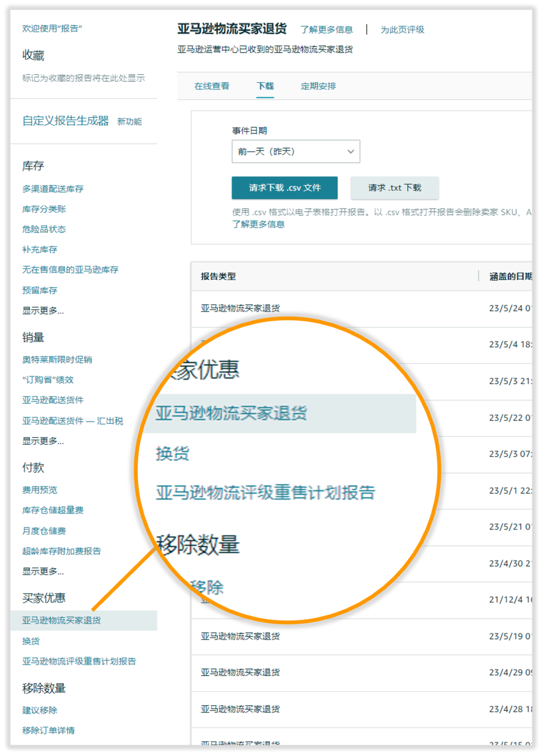The height and width of the screenshot is (756, 543).
Task: Click the 为此页评级 link
Action: pyautogui.click(x=402, y=30)
